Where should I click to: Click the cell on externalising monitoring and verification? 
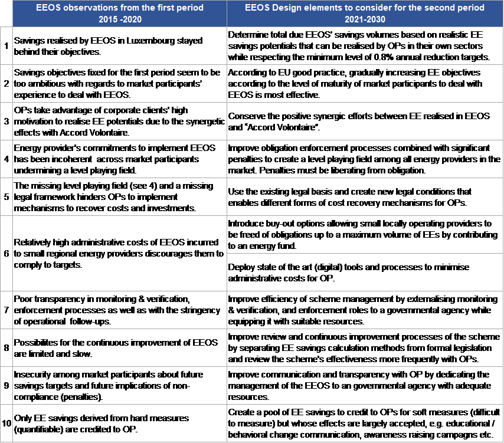365,310
